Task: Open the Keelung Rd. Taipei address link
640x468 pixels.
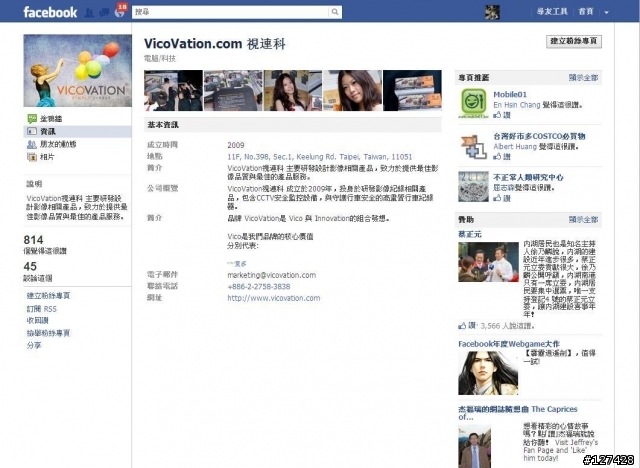Action: pos(320,157)
